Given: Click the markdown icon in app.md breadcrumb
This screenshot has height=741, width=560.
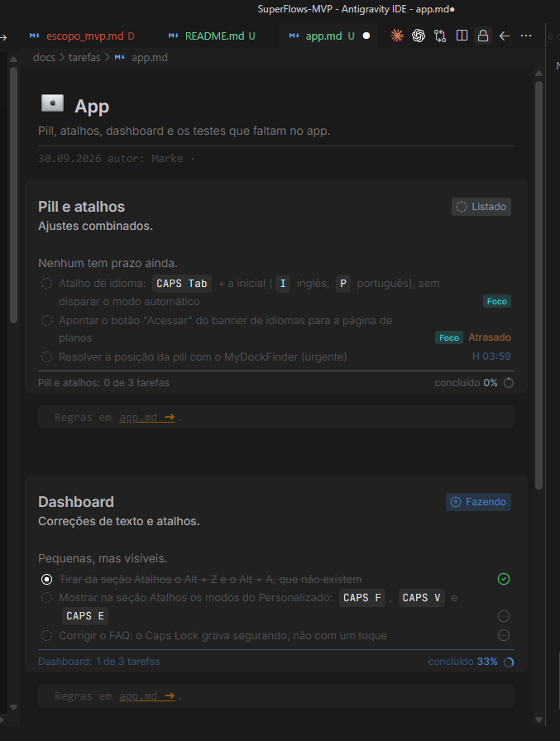Looking at the screenshot, I should point(120,58).
